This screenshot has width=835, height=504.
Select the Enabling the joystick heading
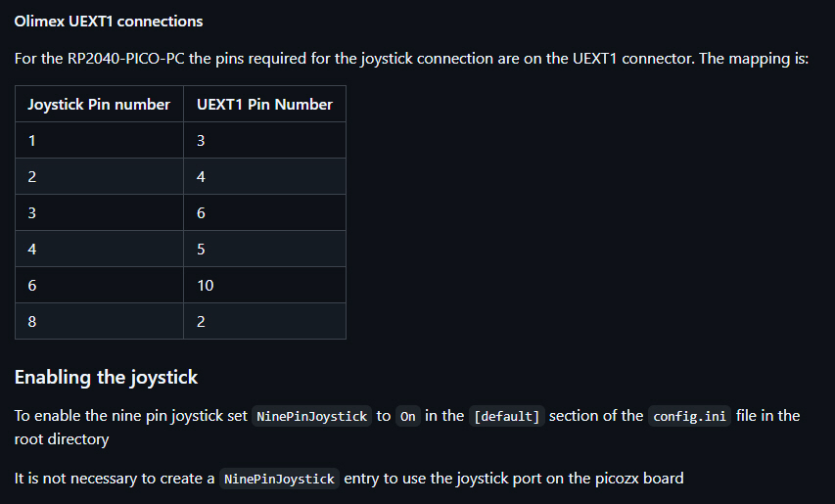pos(106,378)
